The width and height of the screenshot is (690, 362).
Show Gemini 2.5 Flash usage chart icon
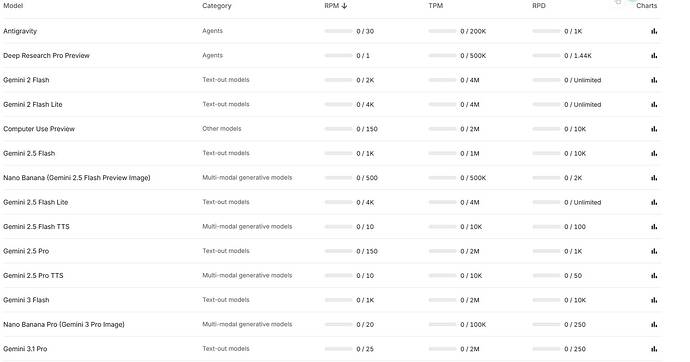[654, 154]
